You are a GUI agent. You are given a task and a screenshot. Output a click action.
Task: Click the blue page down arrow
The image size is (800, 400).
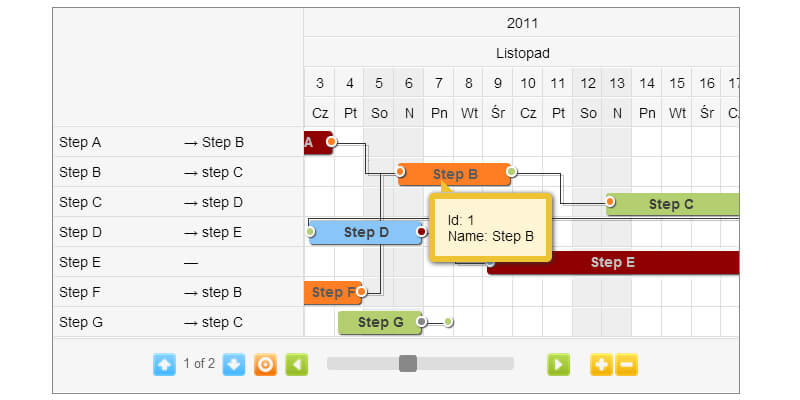(x=233, y=364)
